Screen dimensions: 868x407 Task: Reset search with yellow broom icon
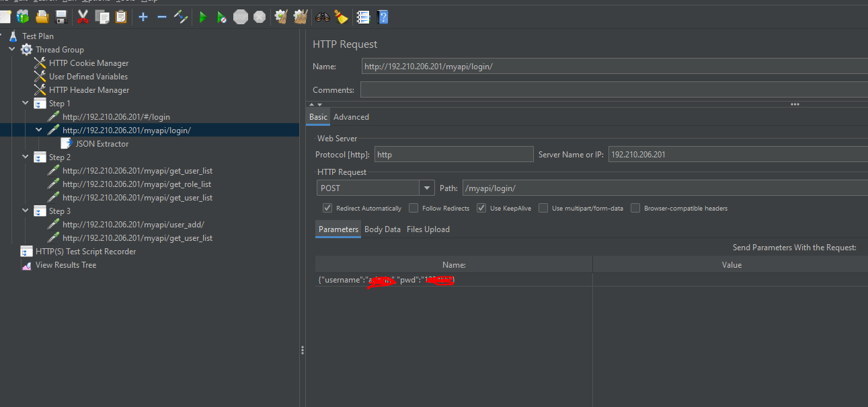[342, 17]
